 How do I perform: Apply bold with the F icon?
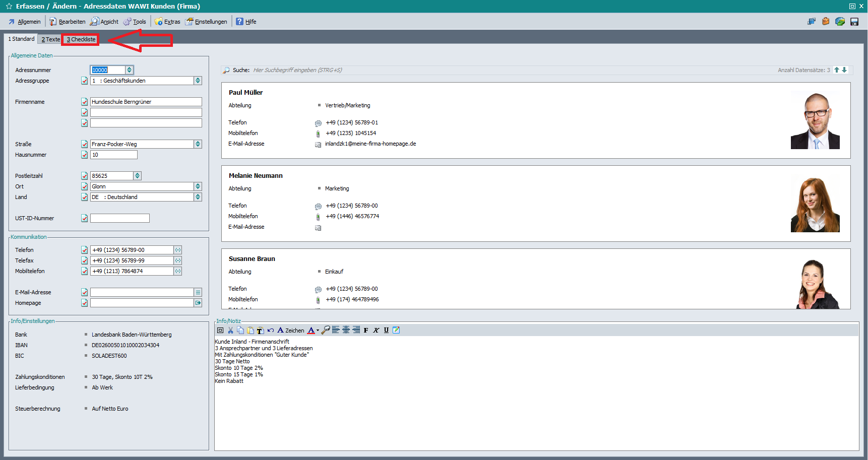pyautogui.click(x=366, y=331)
